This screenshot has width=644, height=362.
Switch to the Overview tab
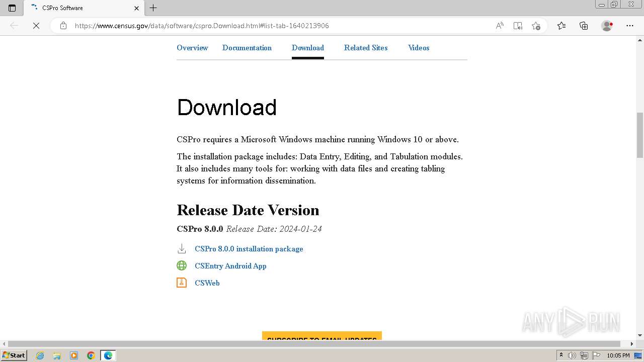192,48
